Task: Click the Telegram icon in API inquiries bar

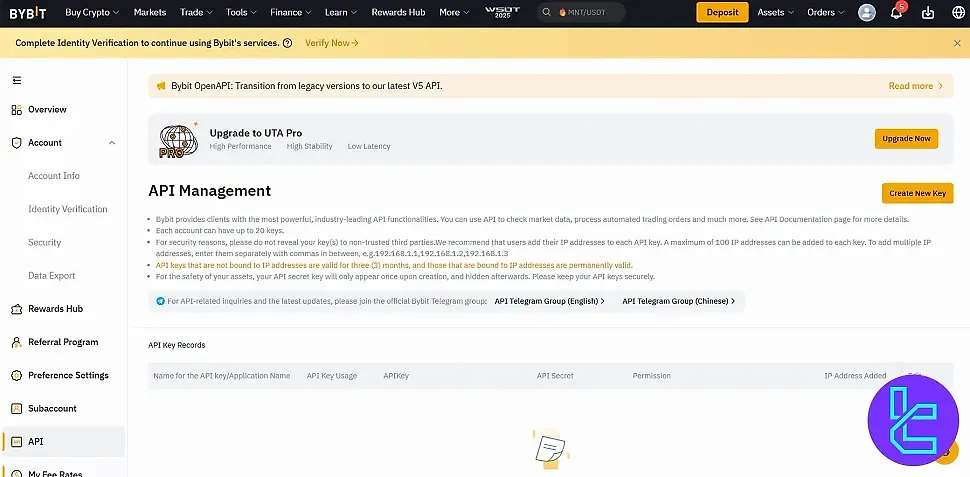Action: coord(161,301)
